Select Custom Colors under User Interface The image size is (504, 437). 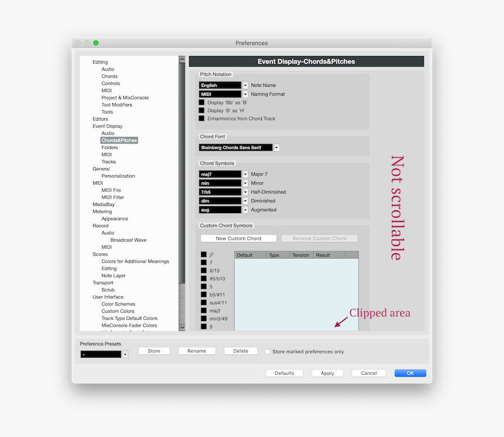point(117,311)
